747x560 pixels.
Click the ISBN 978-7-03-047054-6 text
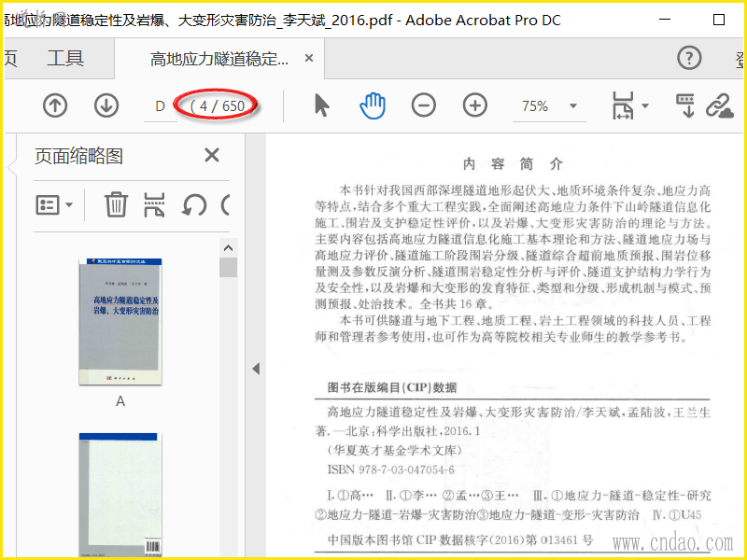pos(390,469)
